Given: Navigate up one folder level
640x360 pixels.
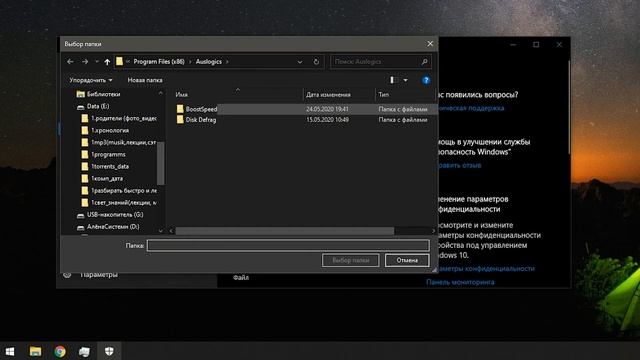Looking at the screenshot, I should click(x=107, y=62).
